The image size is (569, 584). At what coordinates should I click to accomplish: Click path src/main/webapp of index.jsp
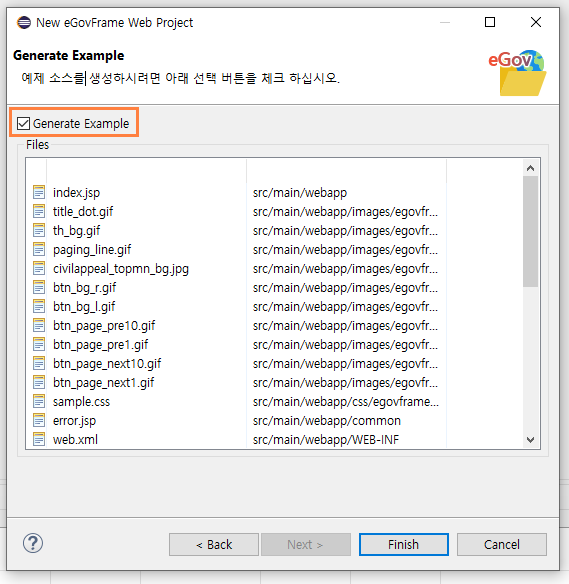300,193
